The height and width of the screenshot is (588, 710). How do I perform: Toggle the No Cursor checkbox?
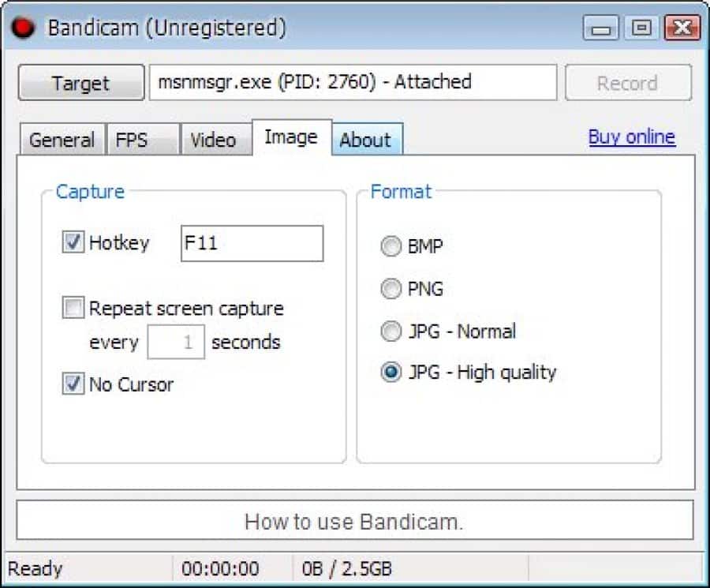pos(73,384)
